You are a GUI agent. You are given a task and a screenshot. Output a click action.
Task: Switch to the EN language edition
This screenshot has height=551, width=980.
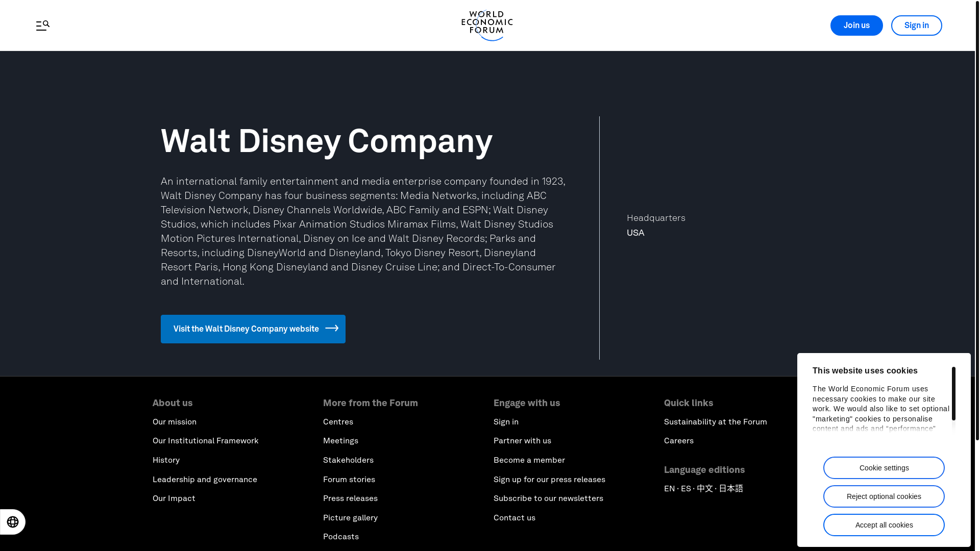click(670, 489)
